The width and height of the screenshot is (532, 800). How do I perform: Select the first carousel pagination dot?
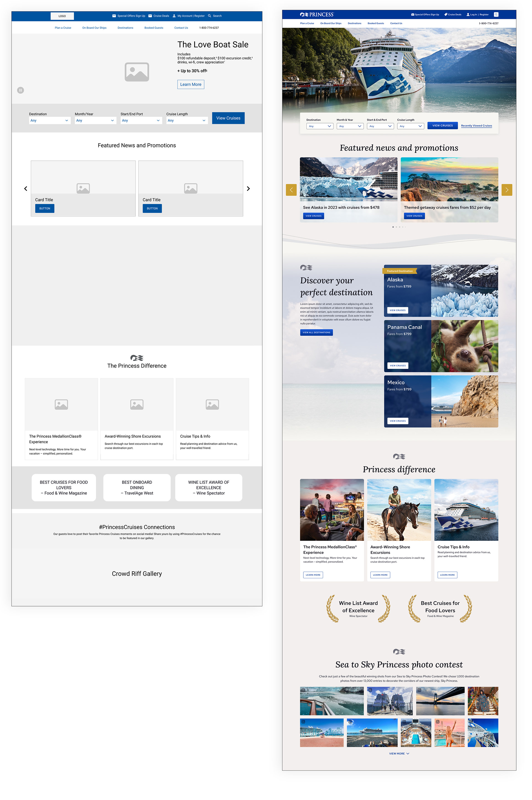click(393, 227)
